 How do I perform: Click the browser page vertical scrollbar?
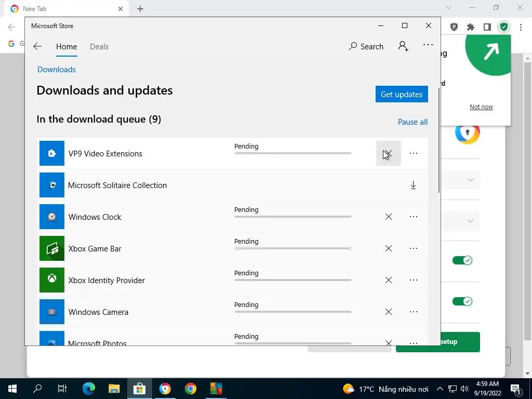pyautogui.click(x=527, y=201)
